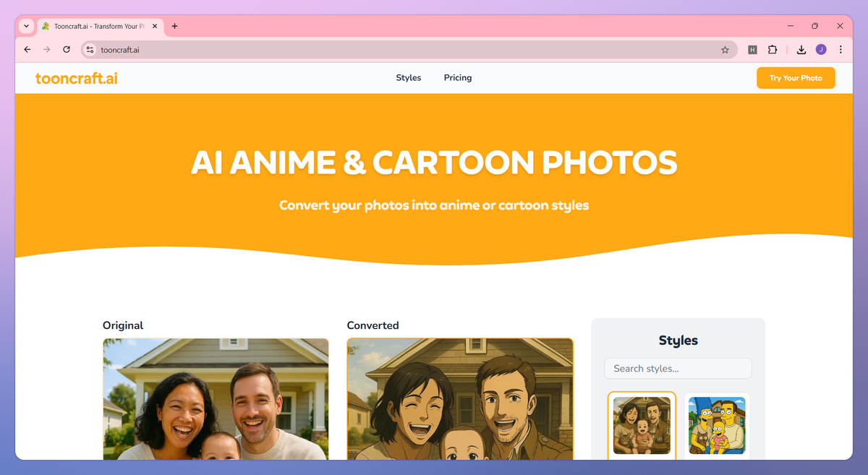This screenshot has height=475, width=868.
Task: Click the Original label text
Action: click(123, 325)
